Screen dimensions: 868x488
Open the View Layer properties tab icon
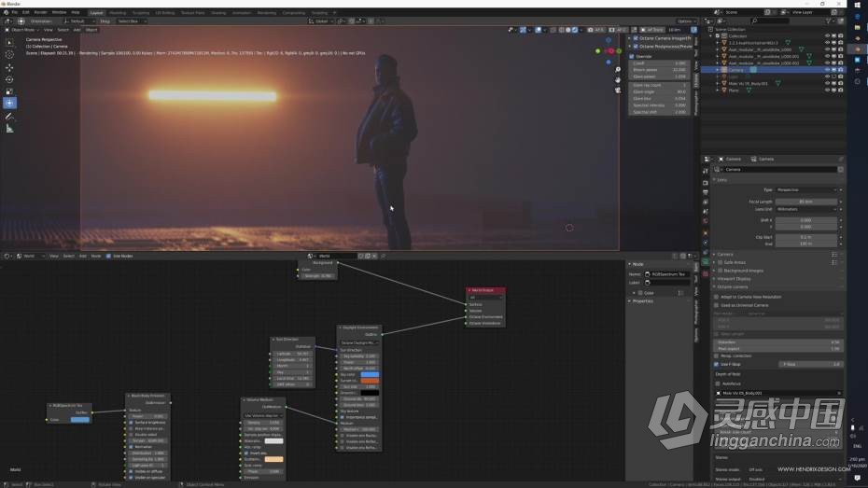click(x=706, y=202)
